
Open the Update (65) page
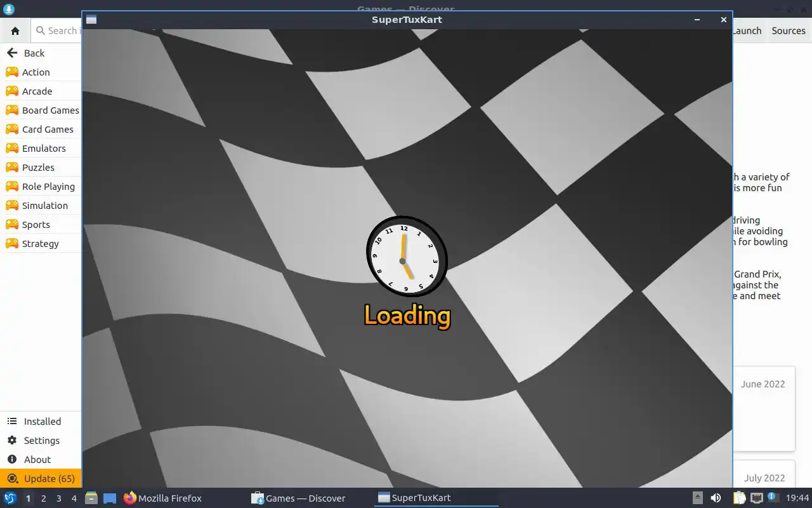coord(41,479)
